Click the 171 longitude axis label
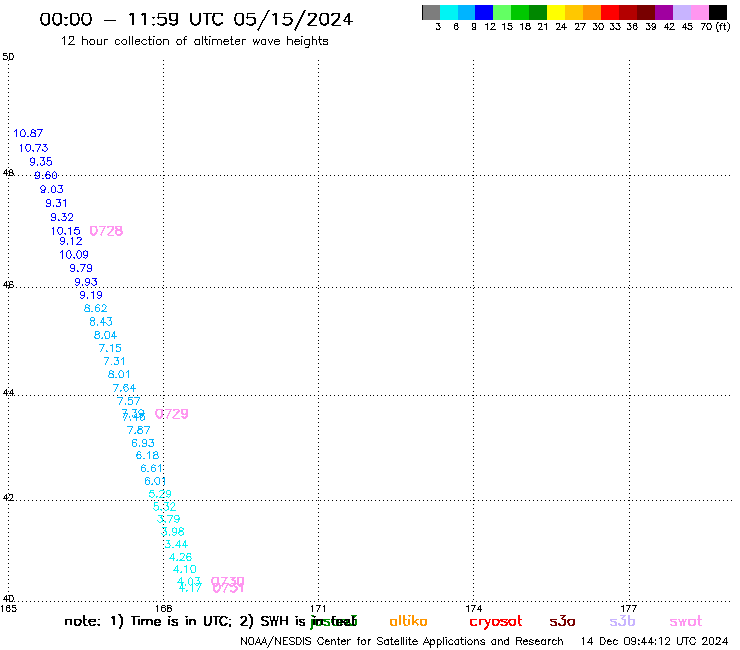The width and height of the screenshot is (740, 650). (318, 609)
